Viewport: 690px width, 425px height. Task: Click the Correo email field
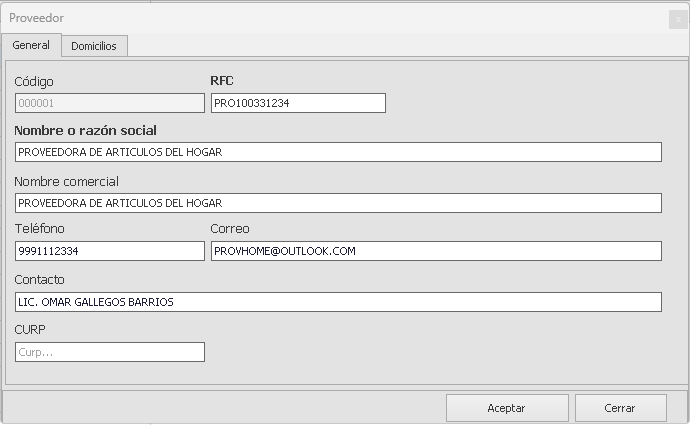pyautogui.click(x=436, y=251)
